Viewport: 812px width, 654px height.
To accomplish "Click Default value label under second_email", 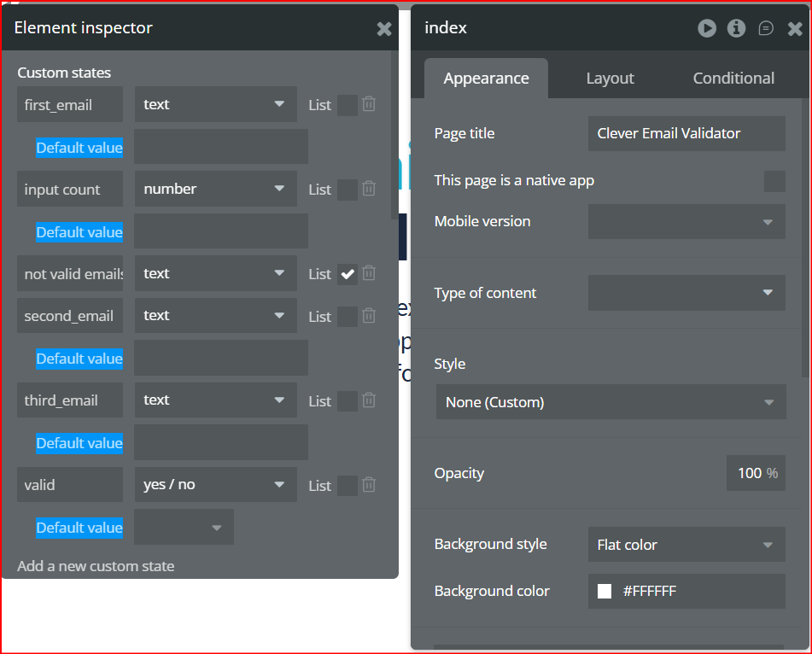I will coord(79,359).
